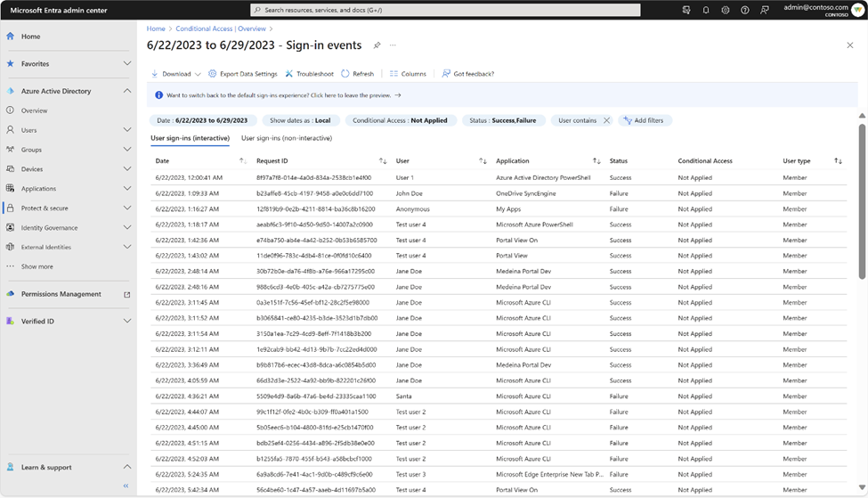This screenshot has width=868, height=498.
Task: Edit the Date range filter pill
Action: coord(203,120)
